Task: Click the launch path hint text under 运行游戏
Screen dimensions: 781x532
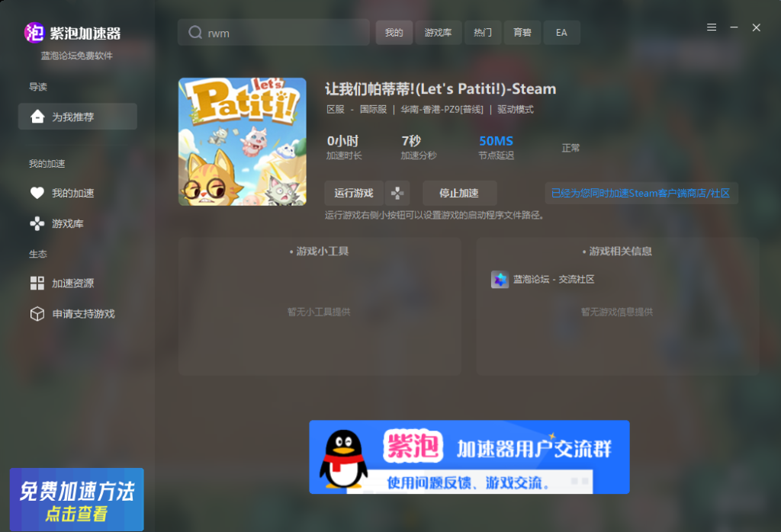Action: pos(434,216)
